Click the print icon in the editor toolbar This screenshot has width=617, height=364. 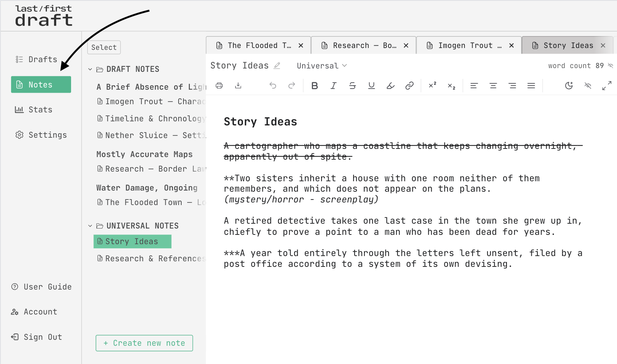point(219,86)
